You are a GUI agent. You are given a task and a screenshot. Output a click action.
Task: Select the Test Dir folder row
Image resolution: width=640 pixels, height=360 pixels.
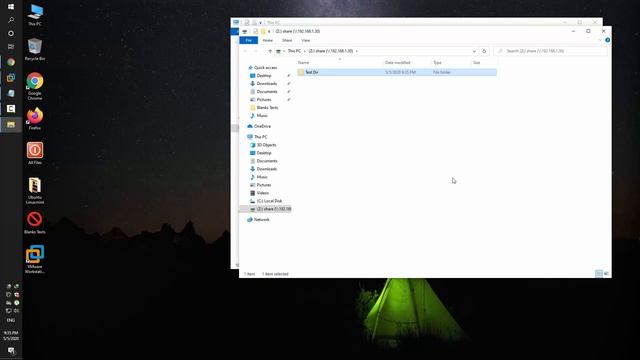pyautogui.click(x=397, y=72)
